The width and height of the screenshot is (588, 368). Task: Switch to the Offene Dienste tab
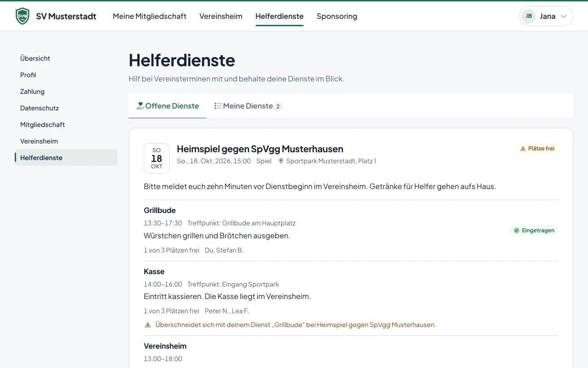168,106
